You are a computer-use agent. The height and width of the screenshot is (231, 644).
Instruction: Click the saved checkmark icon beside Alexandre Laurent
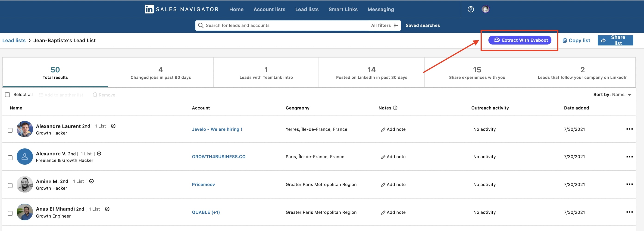[x=113, y=126]
